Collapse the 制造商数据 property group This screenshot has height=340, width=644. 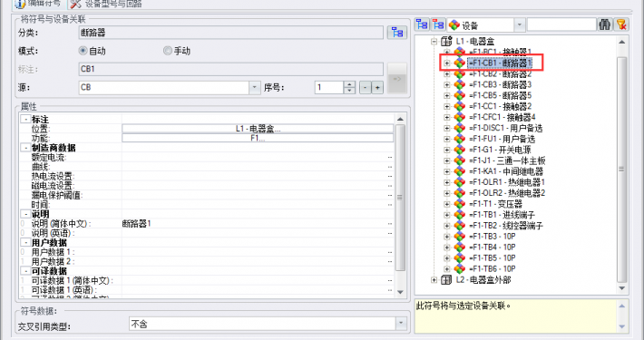25,148
